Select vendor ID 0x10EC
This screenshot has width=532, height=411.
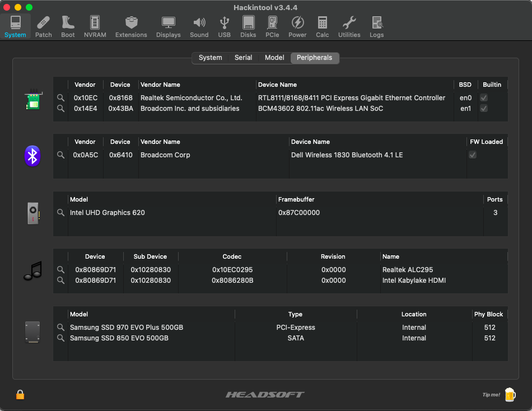pyautogui.click(x=86, y=98)
